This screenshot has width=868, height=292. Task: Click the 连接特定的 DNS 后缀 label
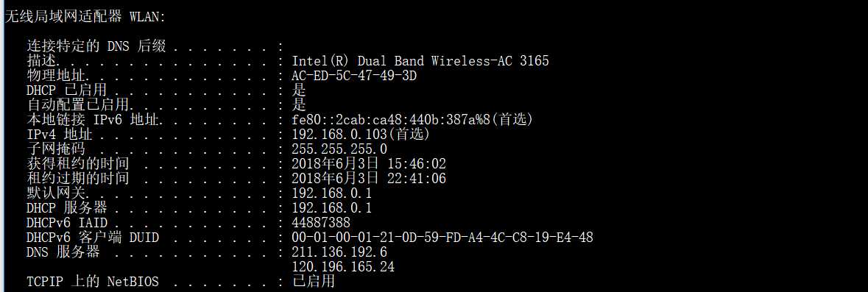(x=96, y=46)
